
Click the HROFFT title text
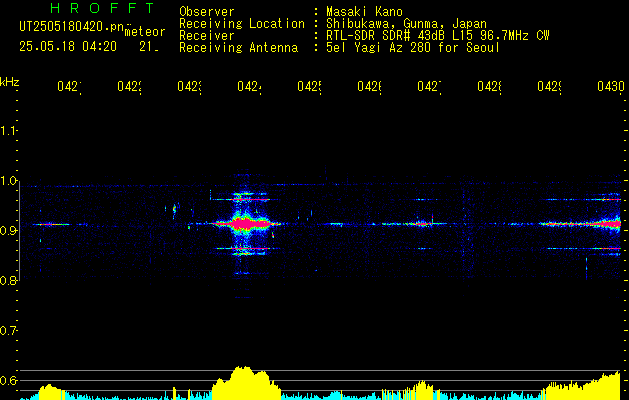(x=103, y=8)
